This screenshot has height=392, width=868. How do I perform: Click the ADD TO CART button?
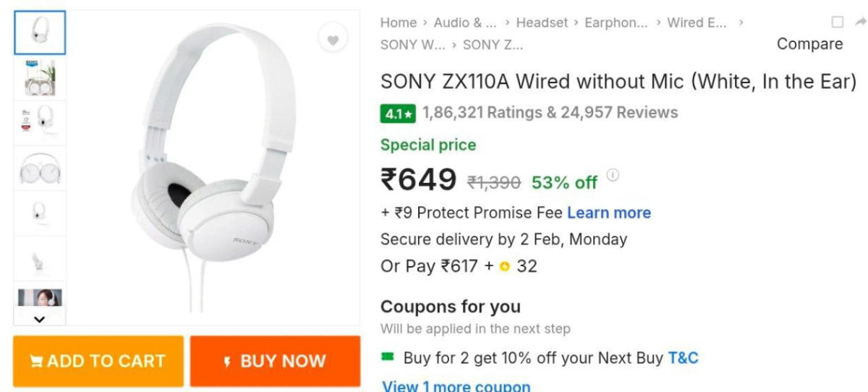coord(98,361)
